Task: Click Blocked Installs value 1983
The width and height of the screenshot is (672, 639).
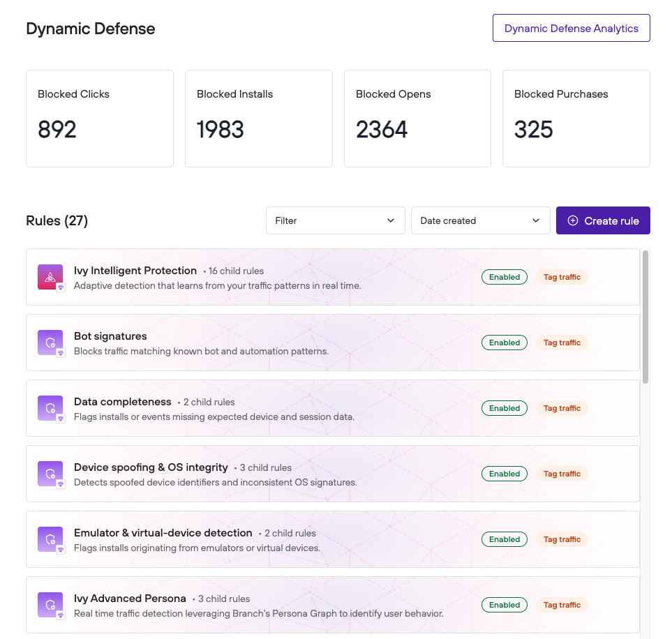Action: point(220,130)
